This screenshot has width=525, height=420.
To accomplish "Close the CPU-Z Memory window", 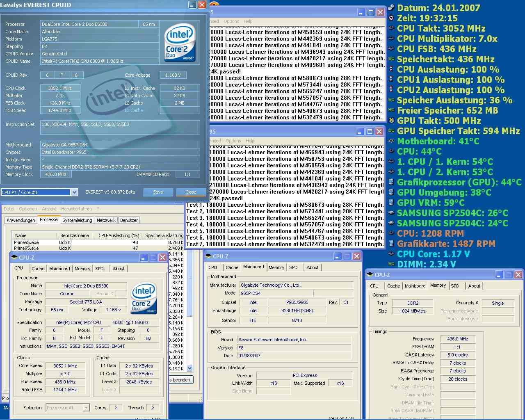I will (518, 275).
